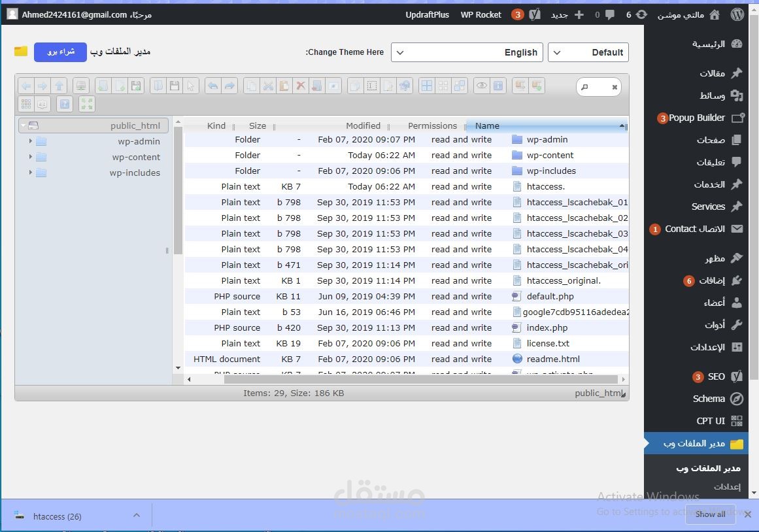Viewport: 759px width, 532px height.
Task: Open the English language dropdown
Action: [x=467, y=52]
